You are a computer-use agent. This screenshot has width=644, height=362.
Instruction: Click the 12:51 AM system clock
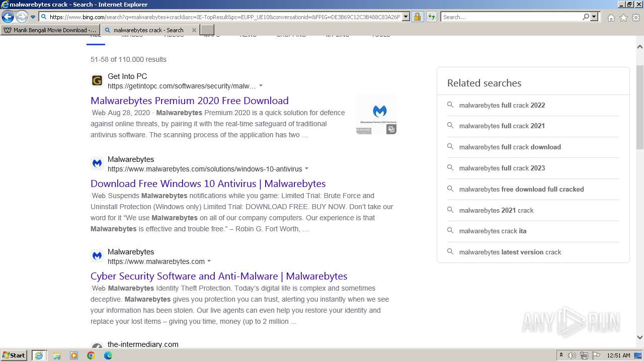(x=618, y=355)
